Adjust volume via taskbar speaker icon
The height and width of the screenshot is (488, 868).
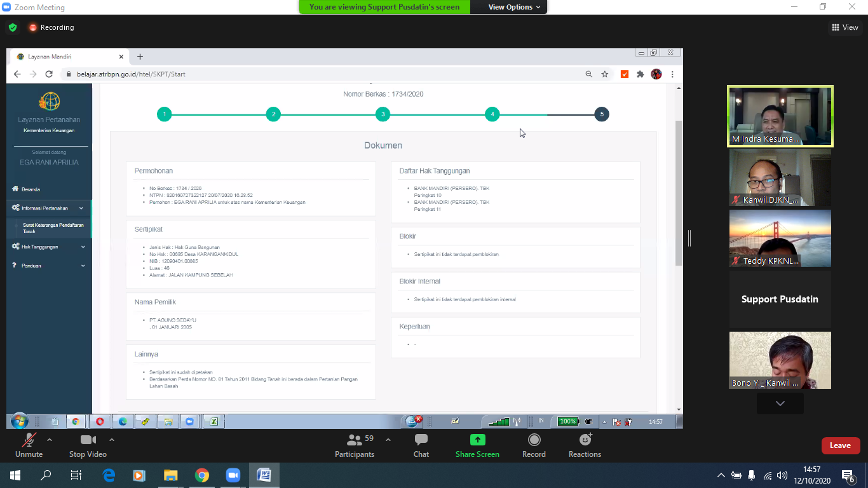tap(782, 475)
